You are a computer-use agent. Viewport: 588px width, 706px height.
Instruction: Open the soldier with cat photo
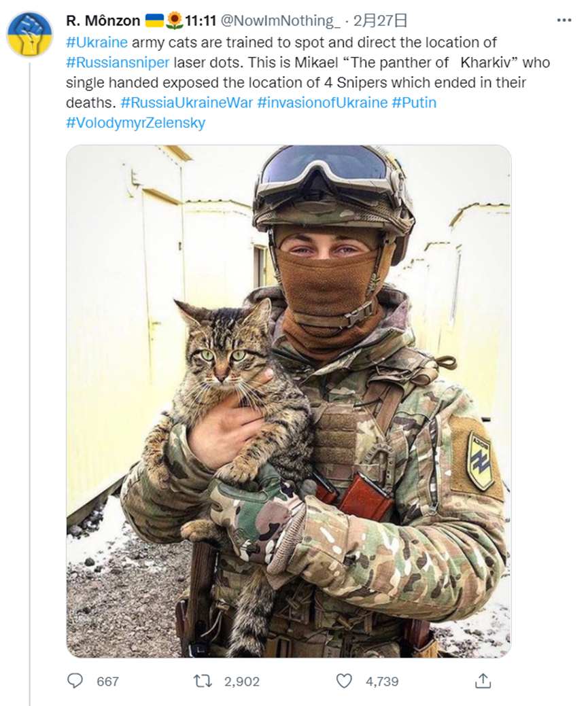tap(289, 402)
